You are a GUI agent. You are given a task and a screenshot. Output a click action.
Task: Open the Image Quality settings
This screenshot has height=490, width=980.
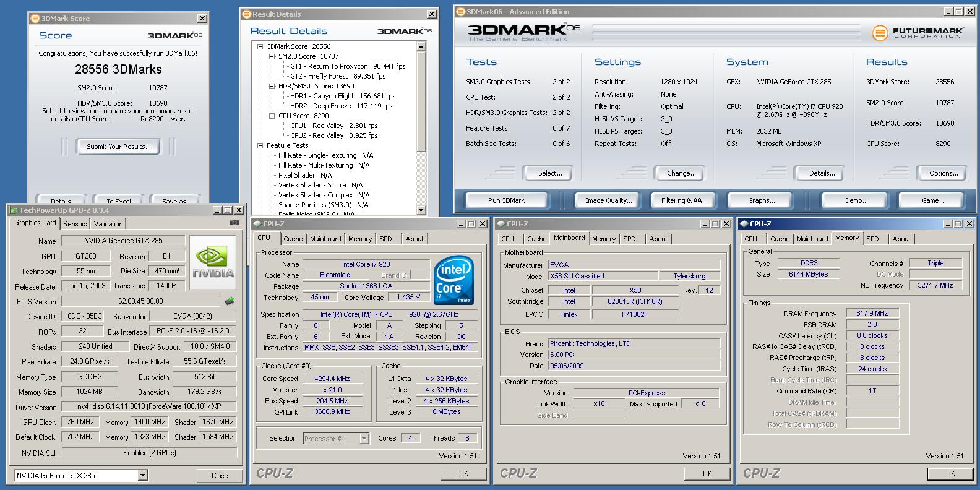coord(609,200)
